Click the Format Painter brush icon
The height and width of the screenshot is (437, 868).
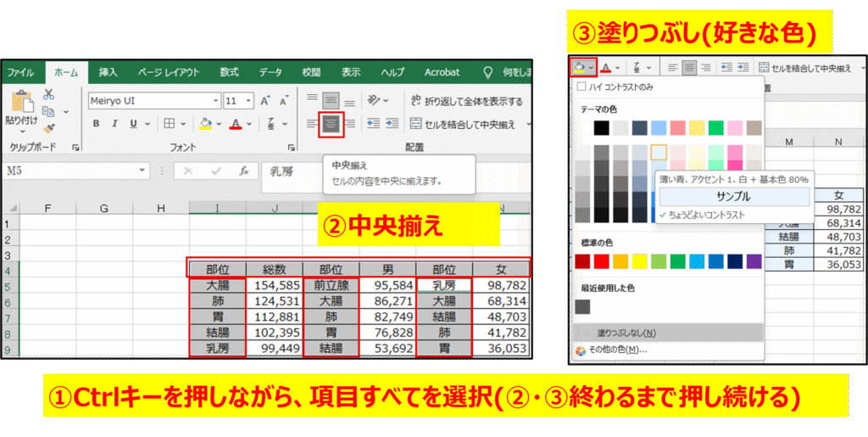coord(49,129)
